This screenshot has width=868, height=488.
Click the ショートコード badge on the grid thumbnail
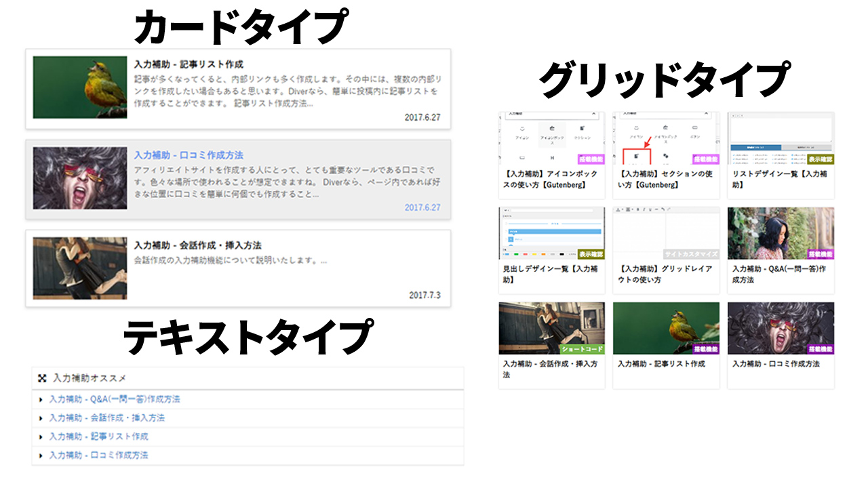click(581, 349)
